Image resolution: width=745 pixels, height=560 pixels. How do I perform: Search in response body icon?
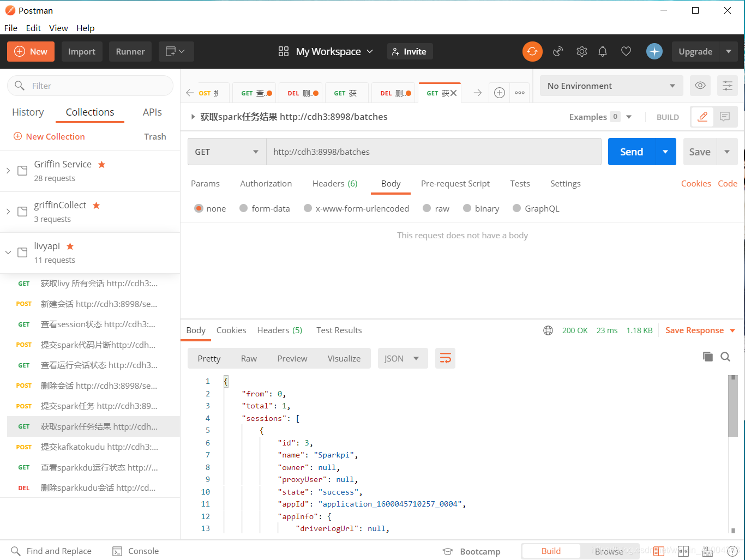point(725,357)
